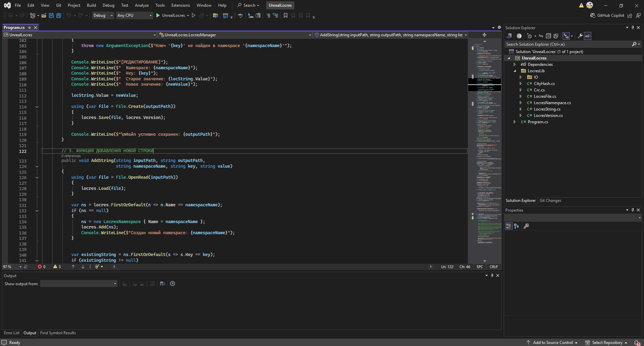Click the Open File folder icon
The image size is (644, 346).
click(44, 15)
